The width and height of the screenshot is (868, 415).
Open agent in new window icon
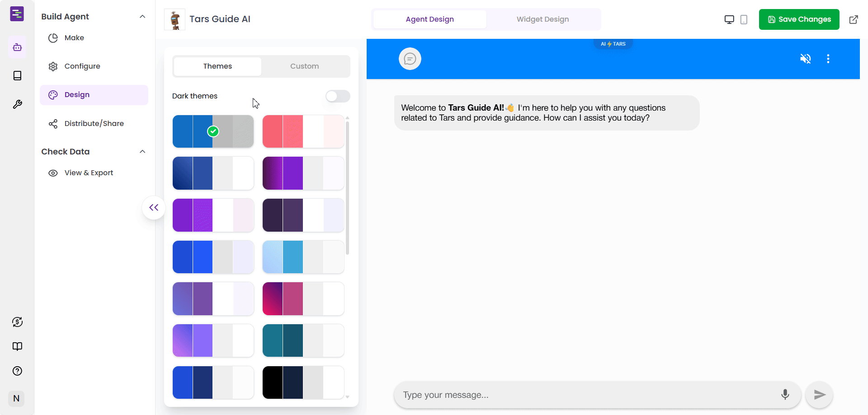tap(854, 19)
